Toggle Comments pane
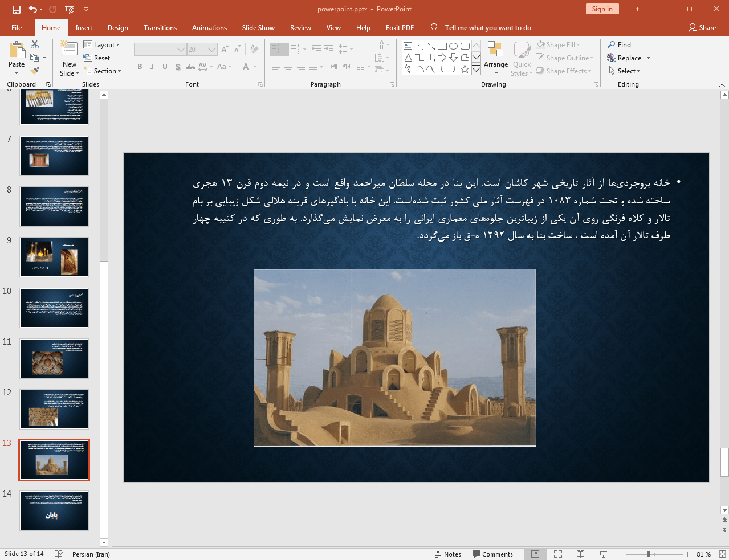The height and width of the screenshot is (560, 729). [492, 554]
